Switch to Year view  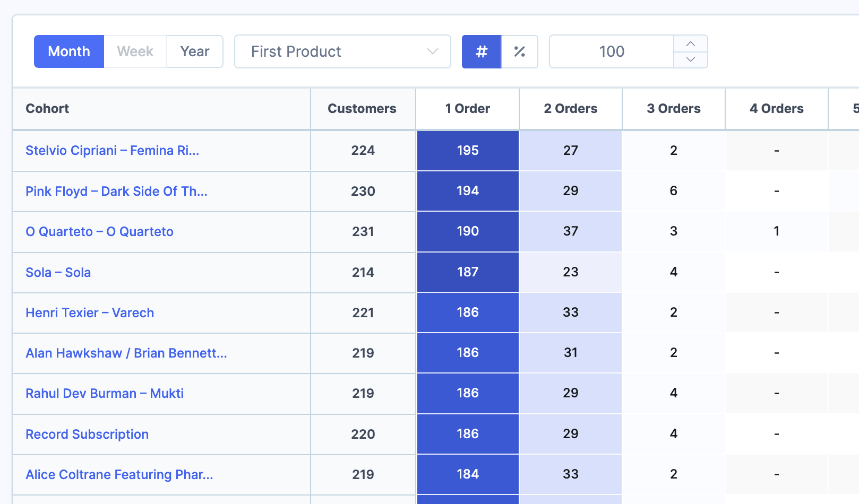[194, 51]
